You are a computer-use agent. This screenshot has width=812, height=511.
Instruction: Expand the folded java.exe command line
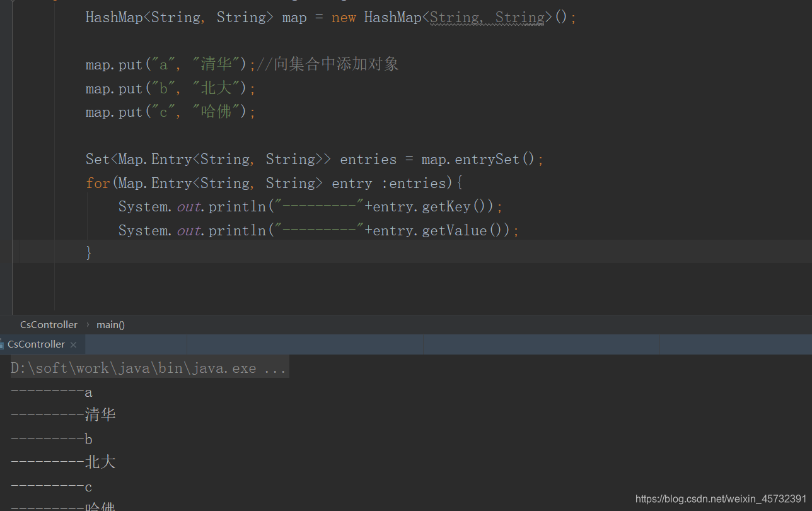coord(149,368)
